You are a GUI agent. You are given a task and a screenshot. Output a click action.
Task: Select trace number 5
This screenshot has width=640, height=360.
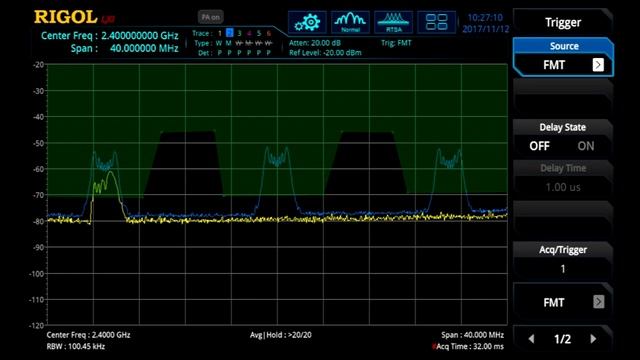(259, 33)
